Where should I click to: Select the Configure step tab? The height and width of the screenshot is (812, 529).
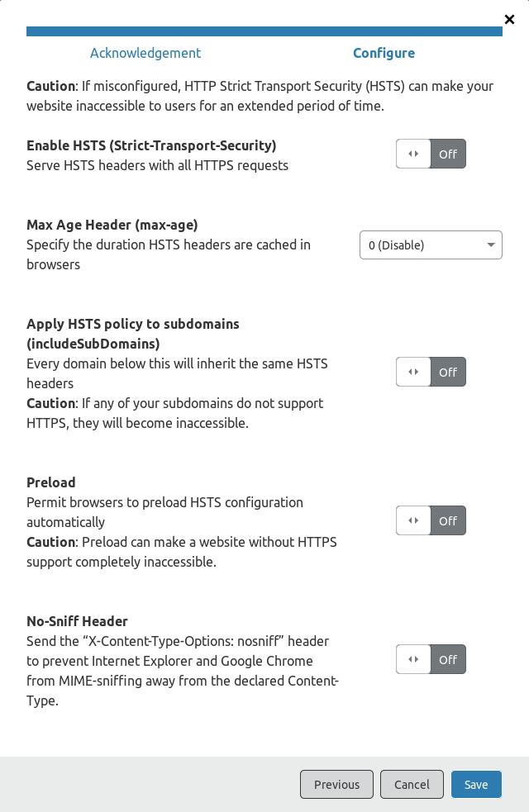384,53
